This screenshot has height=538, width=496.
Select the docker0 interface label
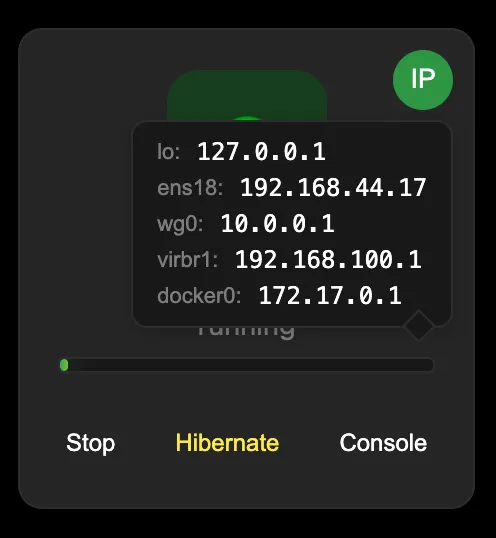point(199,296)
